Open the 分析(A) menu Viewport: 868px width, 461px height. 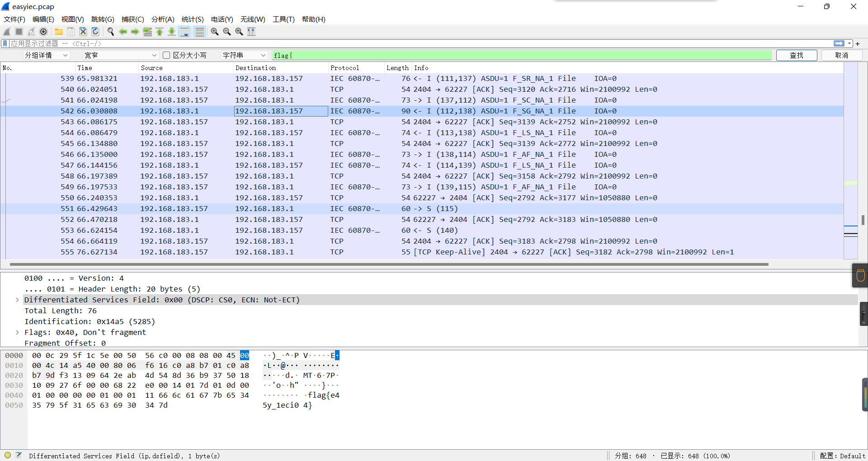(163, 19)
